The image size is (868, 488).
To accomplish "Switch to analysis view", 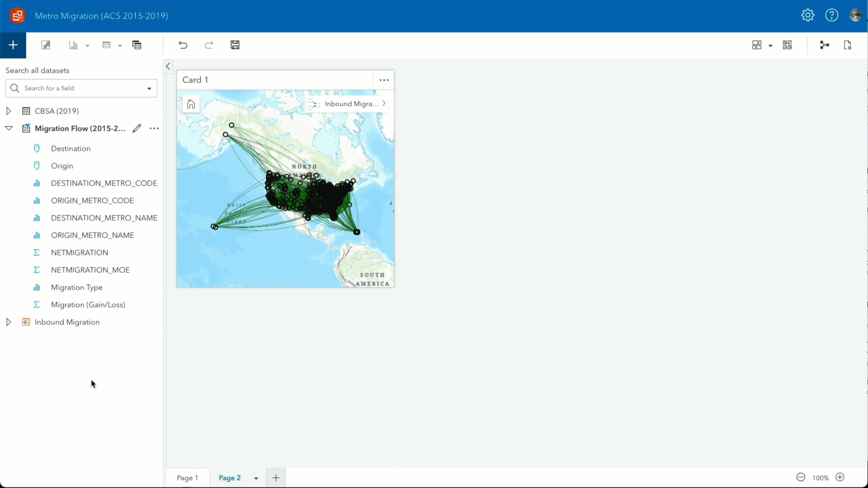I will [825, 45].
